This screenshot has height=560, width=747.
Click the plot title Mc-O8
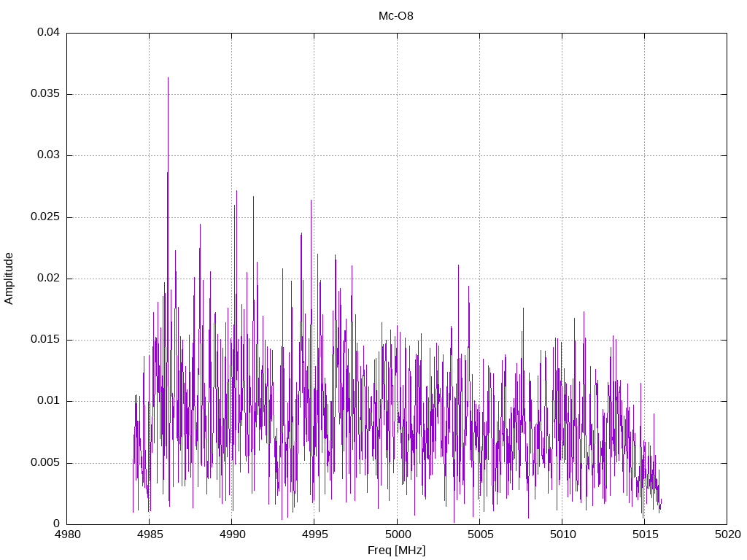396,16
